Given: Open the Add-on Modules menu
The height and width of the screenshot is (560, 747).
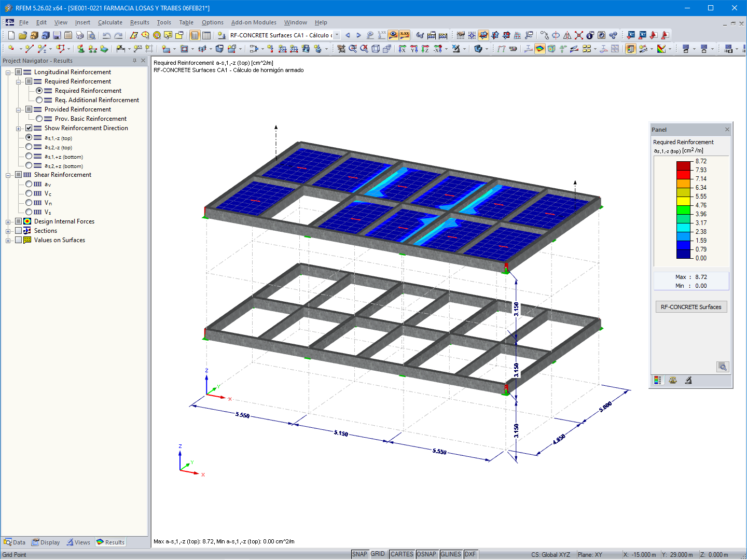Looking at the screenshot, I should [254, 22].
